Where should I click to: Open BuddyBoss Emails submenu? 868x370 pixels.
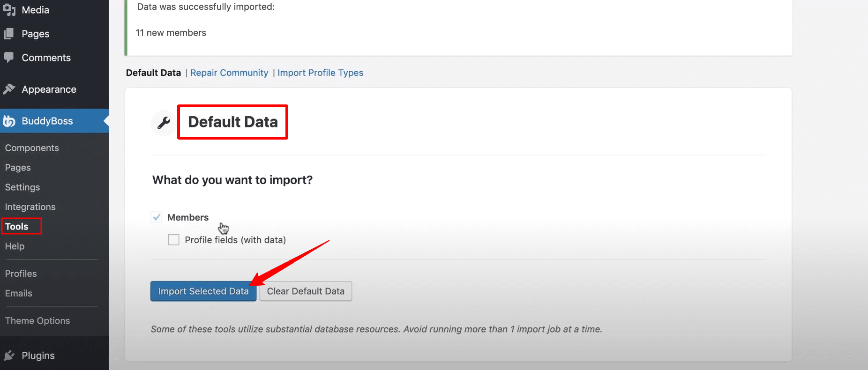(19, 293)
